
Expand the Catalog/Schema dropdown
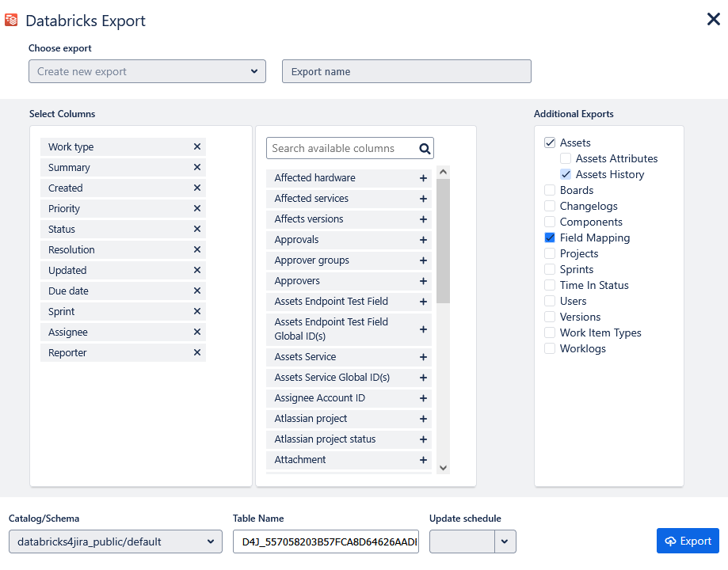click(116, 541)
